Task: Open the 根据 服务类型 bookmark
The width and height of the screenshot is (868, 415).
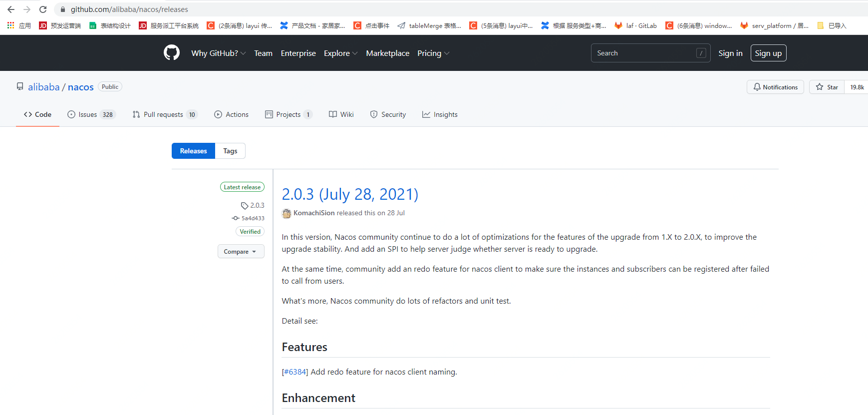Action: pyautogui.click(x=574, y=25)
